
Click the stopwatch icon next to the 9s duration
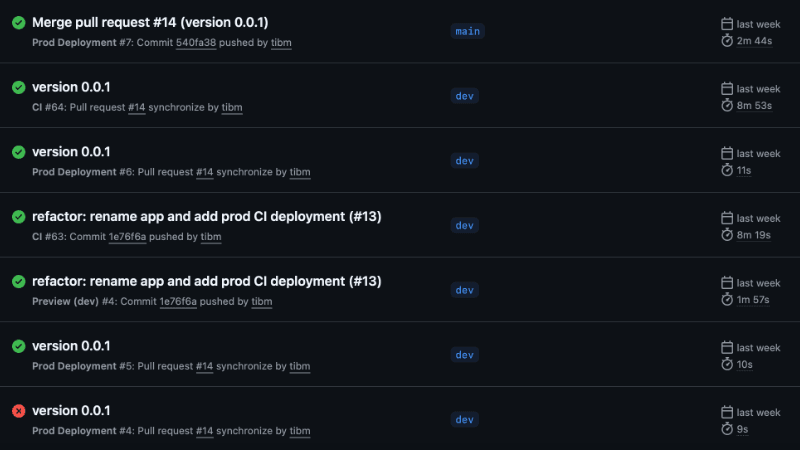(x=727, y=429)
